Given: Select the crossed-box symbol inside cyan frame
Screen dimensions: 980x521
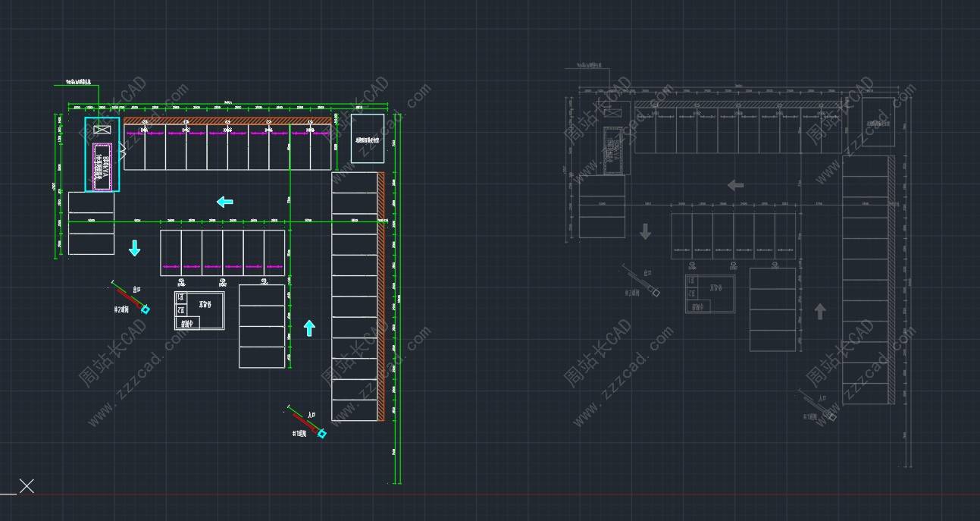Looking at the screenshot, I should tap(102, 130).
